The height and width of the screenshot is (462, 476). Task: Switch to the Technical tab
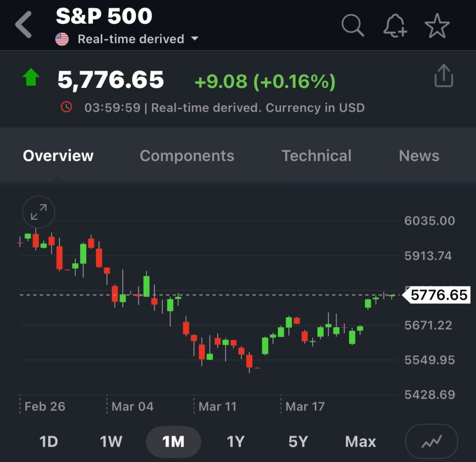[317, 156]
